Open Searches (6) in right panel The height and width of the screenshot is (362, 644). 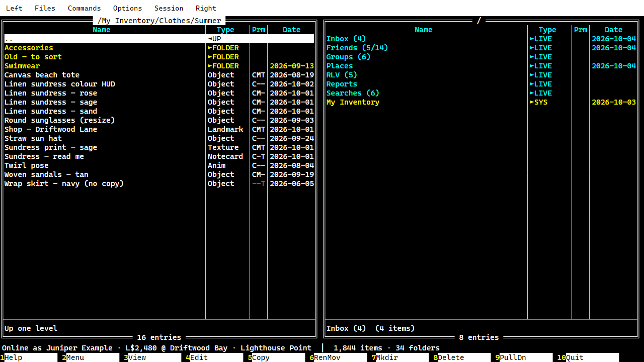pos(481,93)
